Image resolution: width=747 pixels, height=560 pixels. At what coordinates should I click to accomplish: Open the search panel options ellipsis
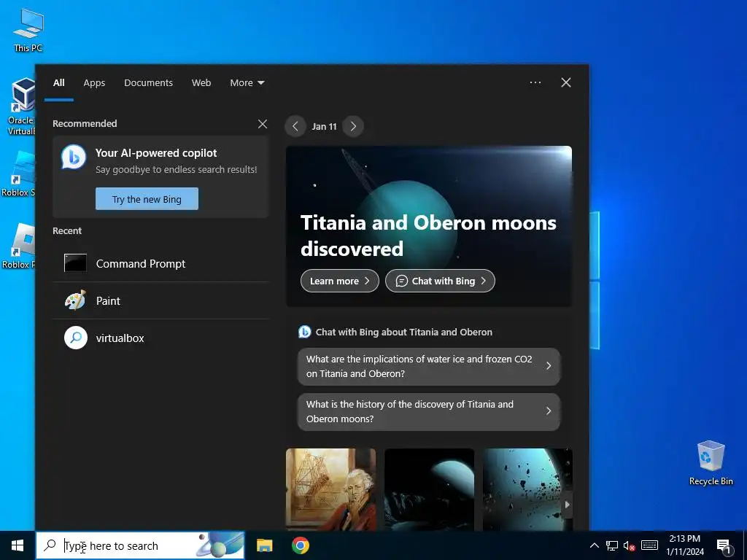click(535, 82)
